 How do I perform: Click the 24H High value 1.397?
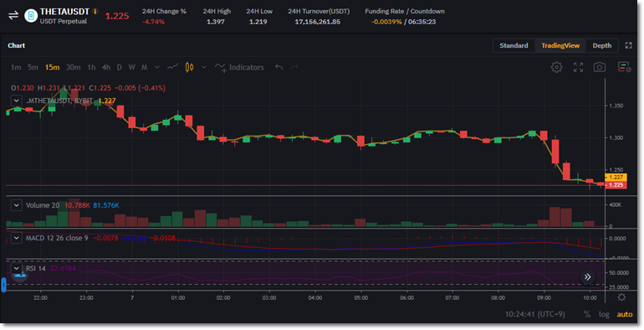[x=216, y=22]
